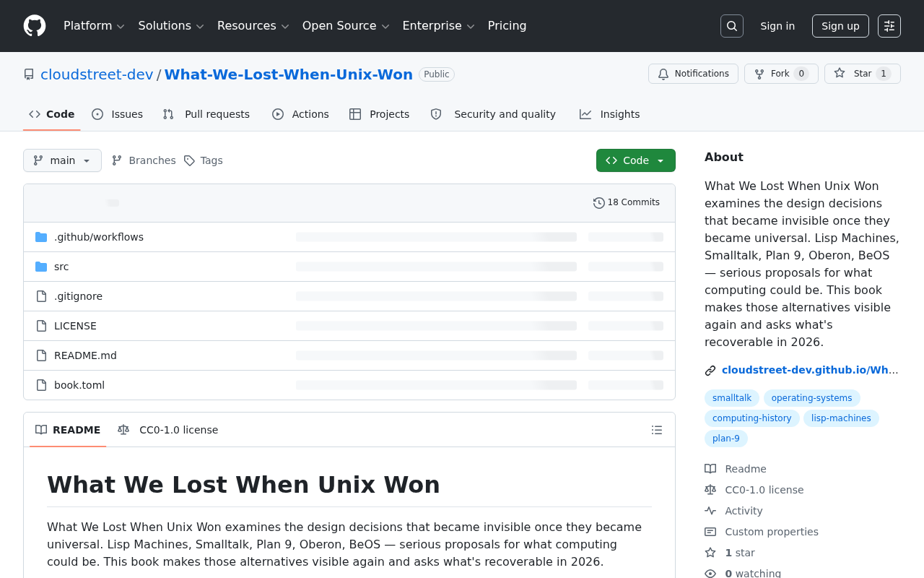Go to GitHub homepage via Octocat logo
Image resolution: width=924 pixels, height=578 pixels.
(35, 26)
